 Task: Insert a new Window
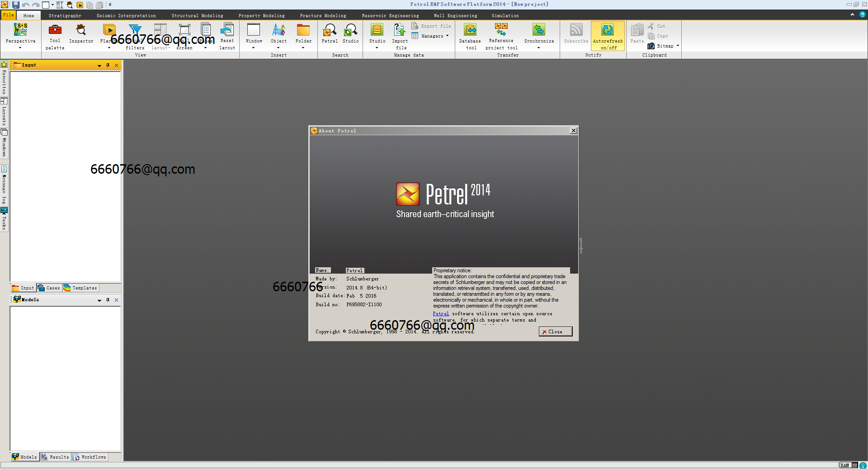coord(254,35)
